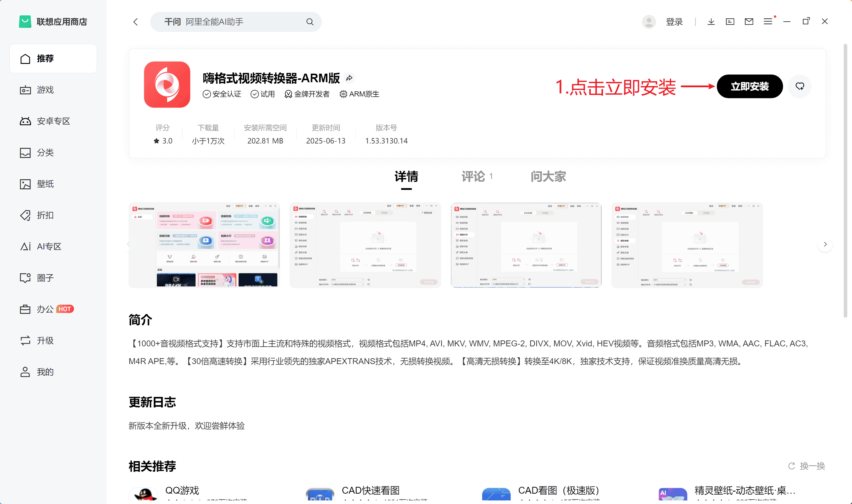The image size is (852, 504).
Task: Click the 金牌开发者 badge
Action: pos(307,94)
